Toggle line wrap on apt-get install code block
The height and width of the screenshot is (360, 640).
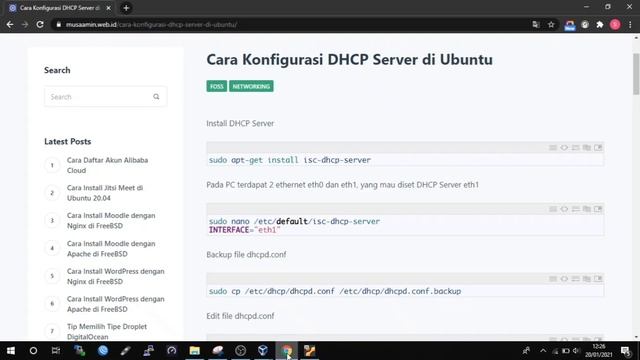pyautogui.click(x=576, y=148)
